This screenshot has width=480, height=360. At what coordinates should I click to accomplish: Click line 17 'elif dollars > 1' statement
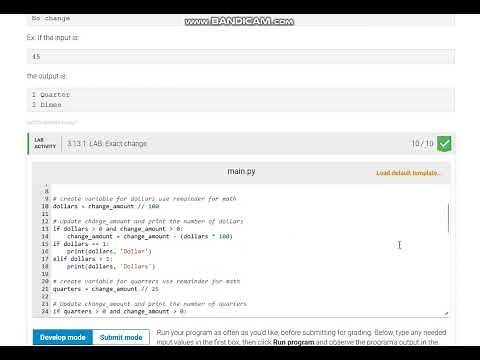point(83,259)
